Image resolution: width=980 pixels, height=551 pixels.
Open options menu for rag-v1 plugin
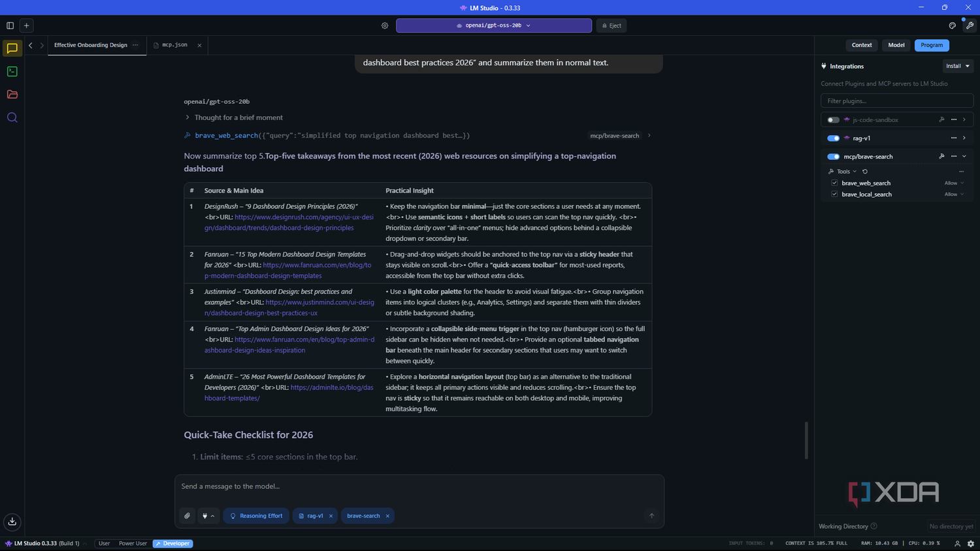(x=954, y=138)
